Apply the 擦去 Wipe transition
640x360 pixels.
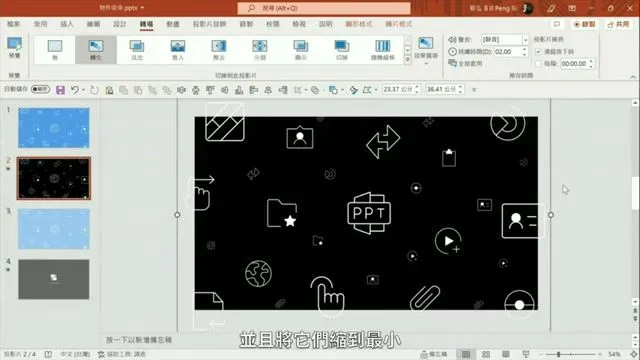(x=219, y=50)
